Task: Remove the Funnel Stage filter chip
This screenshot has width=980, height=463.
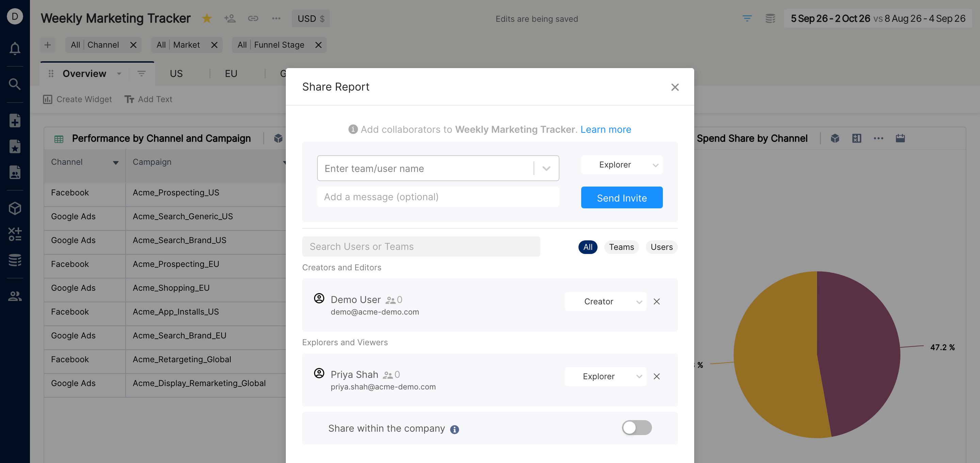Action: [x=318, y=45]
